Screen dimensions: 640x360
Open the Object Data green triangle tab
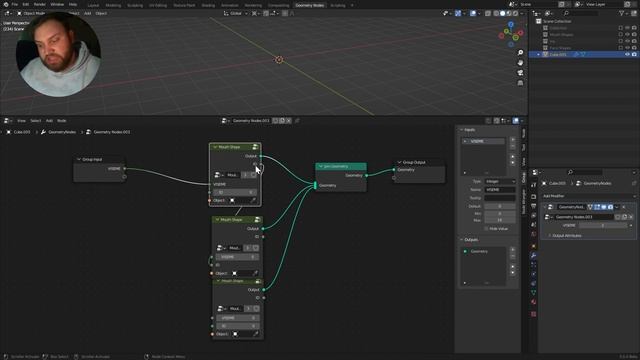533,293
